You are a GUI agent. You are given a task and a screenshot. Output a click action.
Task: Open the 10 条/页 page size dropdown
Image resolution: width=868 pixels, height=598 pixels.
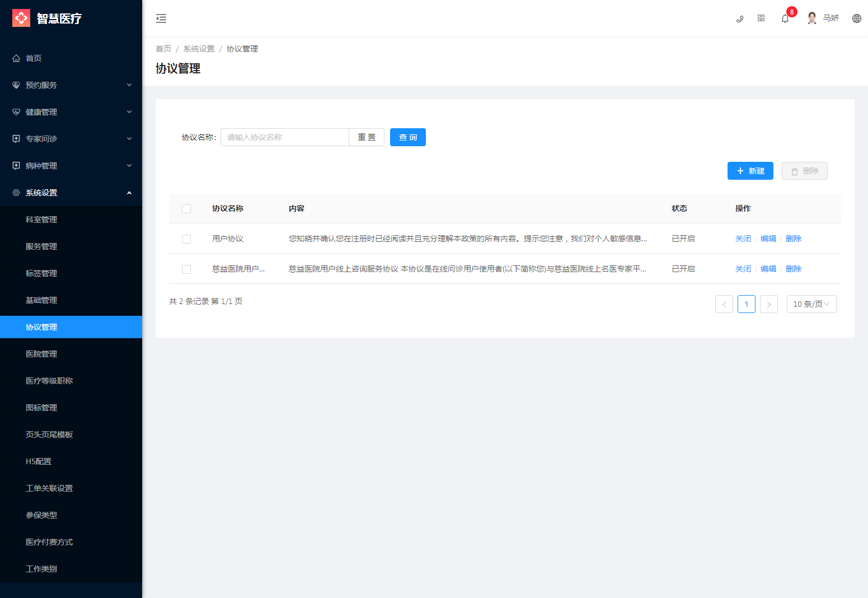click(811, 304)
